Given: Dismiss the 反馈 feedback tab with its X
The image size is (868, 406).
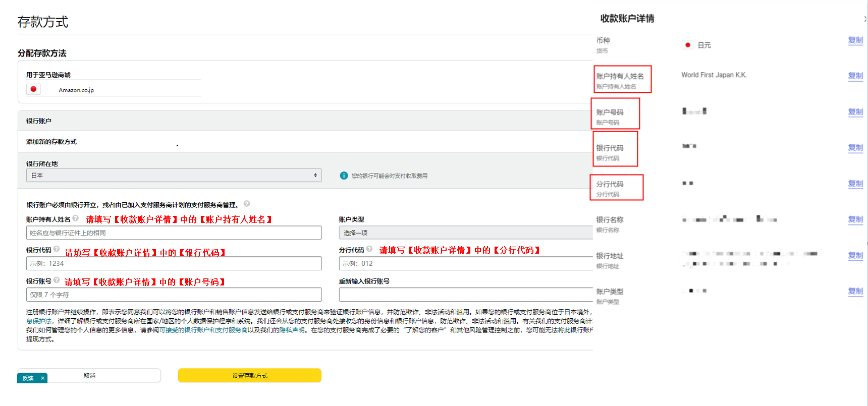Looking at the screenshot, I should point(43,378).
